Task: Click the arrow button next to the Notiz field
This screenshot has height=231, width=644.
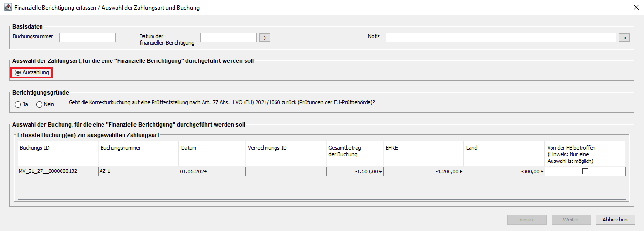Action: pos(624,38)
